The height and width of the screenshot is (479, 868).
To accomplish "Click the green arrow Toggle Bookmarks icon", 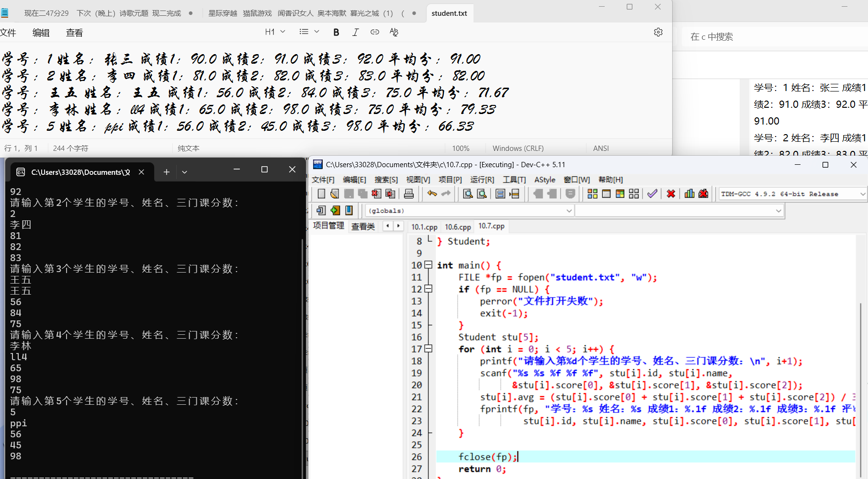I will tap(335, 210).
